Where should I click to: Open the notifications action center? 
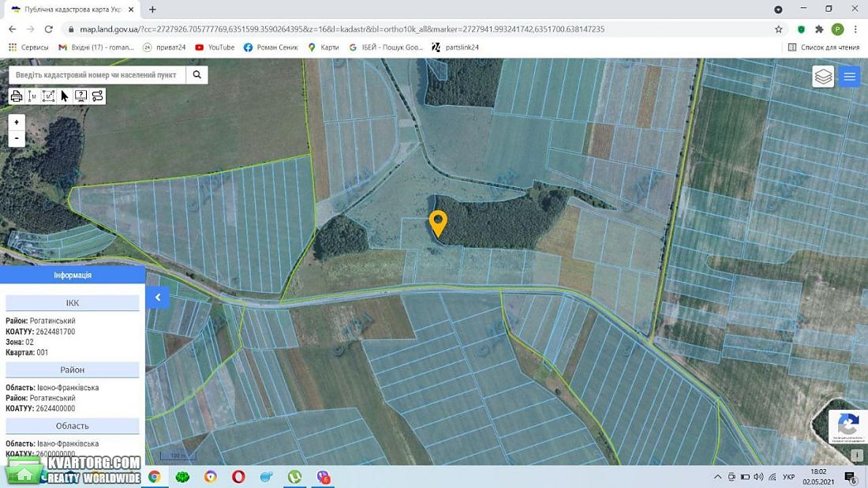pyautogui.click(x=851, y=477)
